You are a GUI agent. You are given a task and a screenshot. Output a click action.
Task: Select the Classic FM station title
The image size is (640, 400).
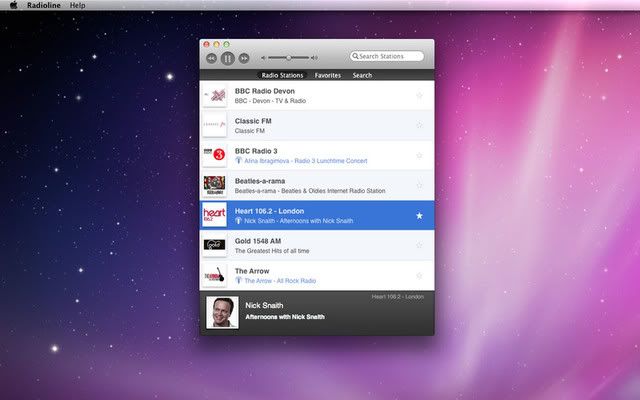[253, 121]
